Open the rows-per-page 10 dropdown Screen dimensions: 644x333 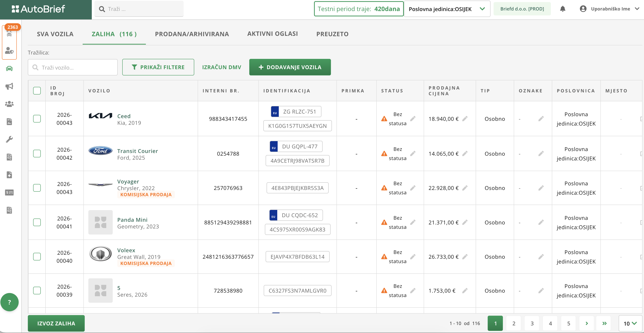pos(630,323)
